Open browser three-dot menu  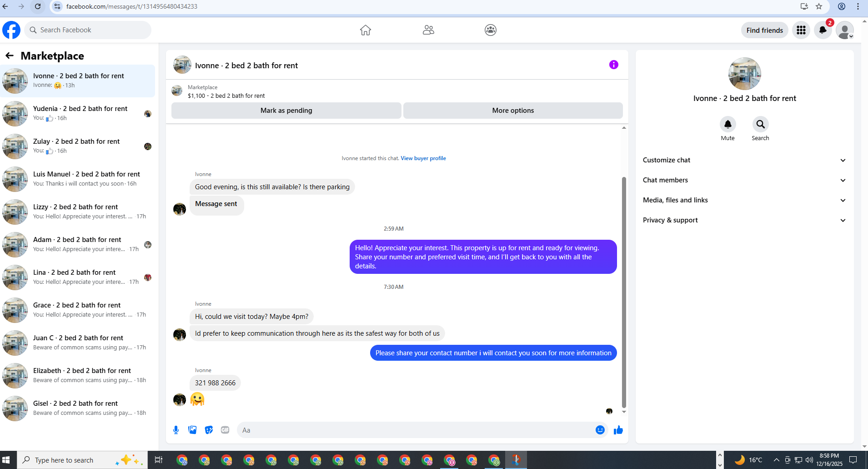[x=858, y=6]
